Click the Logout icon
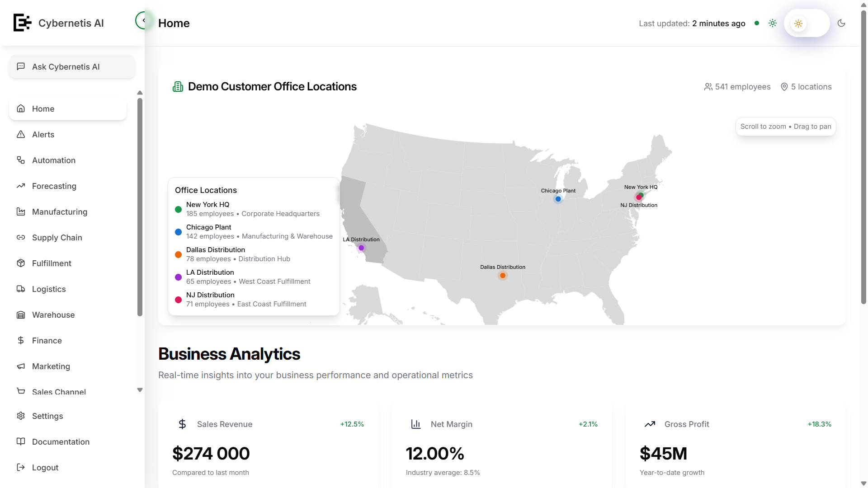868x488 pixels. pos(21,468)
